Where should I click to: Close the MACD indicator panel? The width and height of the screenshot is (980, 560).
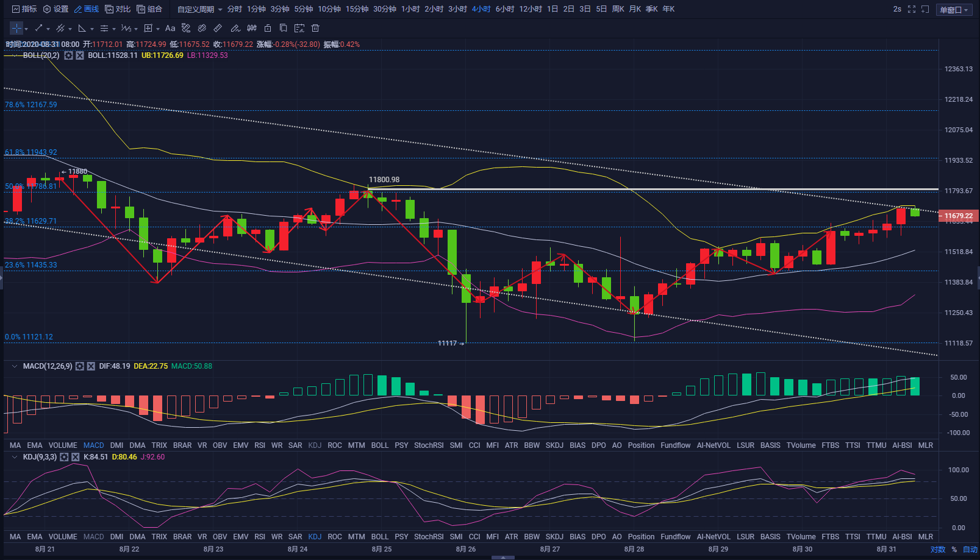click(x=91, y=366)
